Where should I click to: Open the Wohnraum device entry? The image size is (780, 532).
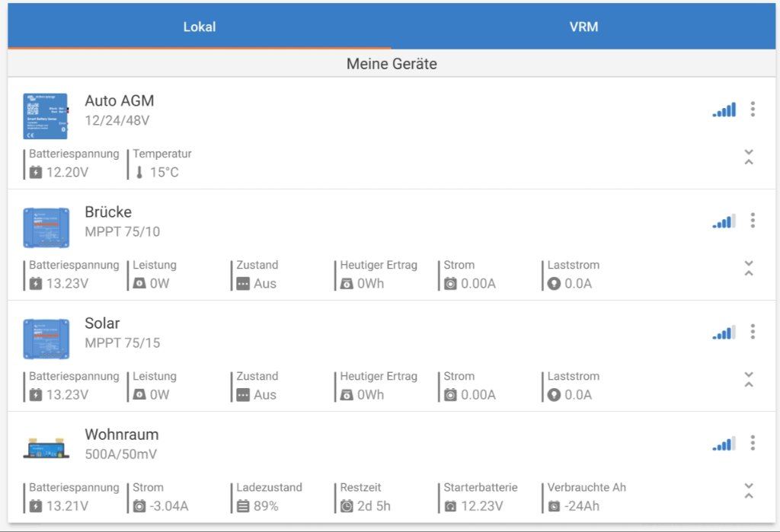[122, 435]
